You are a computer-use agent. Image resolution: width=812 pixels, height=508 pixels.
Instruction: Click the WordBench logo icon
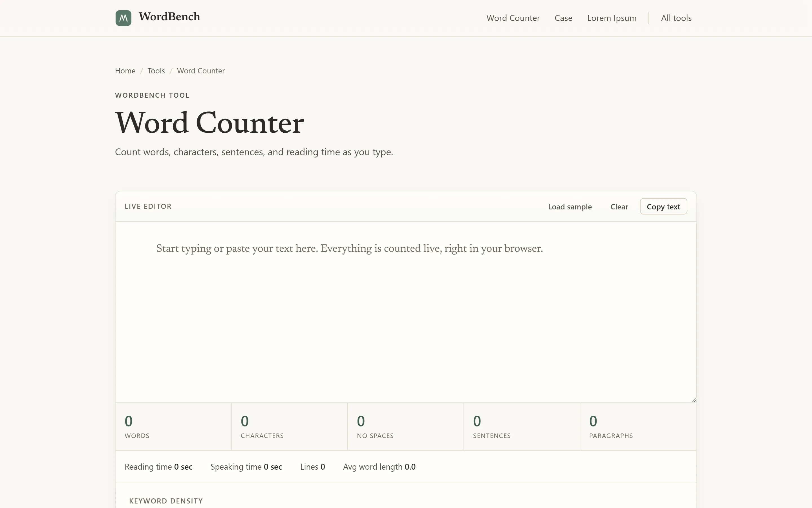(123, 18)
